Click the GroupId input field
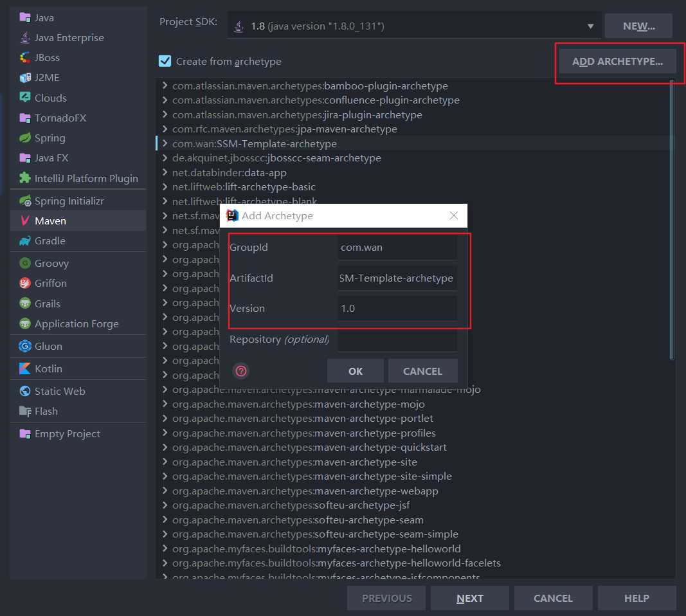Viewport: 686px width, 616px height. (397, 247)
